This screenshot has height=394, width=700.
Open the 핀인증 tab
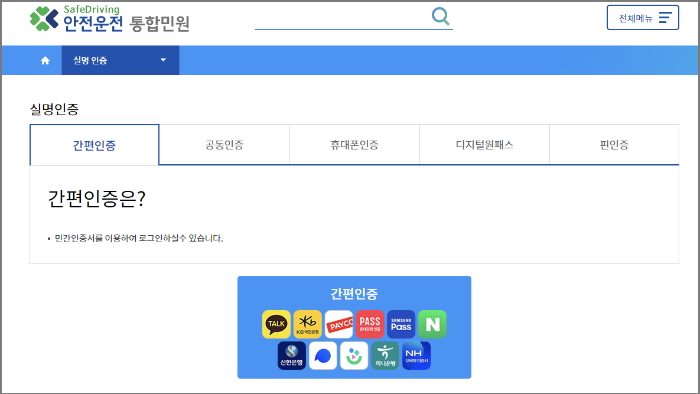[x=614, y=145]
